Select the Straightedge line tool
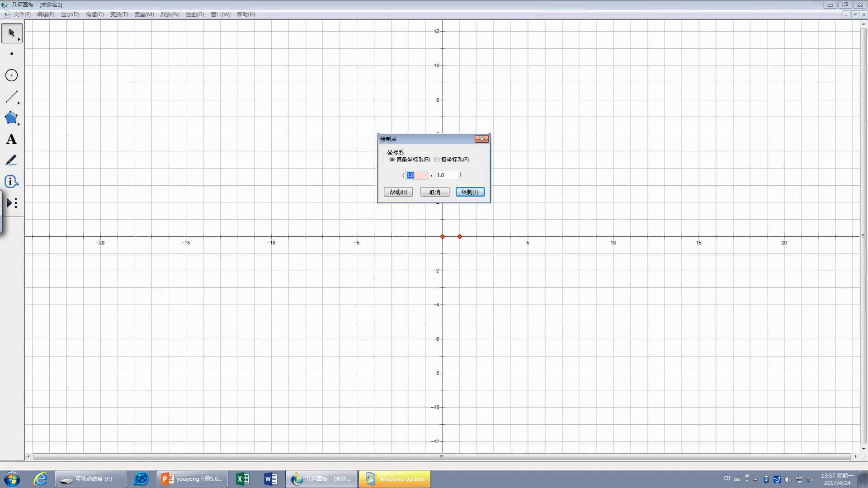Screen dimensions: 868x488 coord(11,97)
